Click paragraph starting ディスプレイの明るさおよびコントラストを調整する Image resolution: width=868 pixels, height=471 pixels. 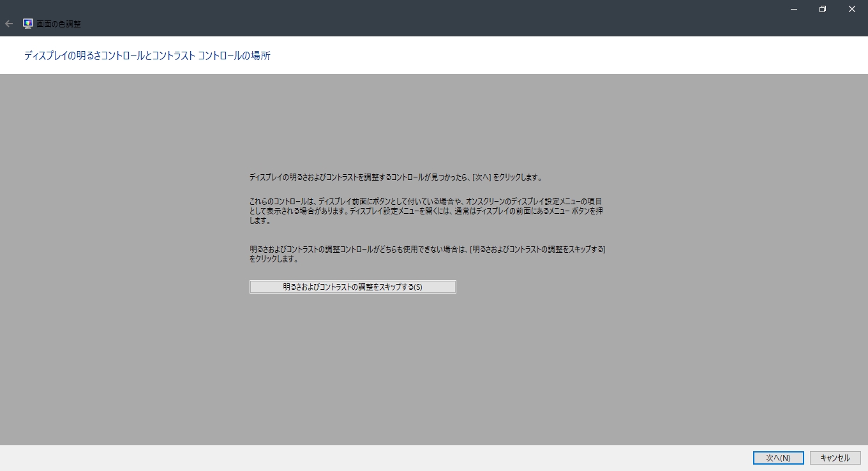[396, 177]
